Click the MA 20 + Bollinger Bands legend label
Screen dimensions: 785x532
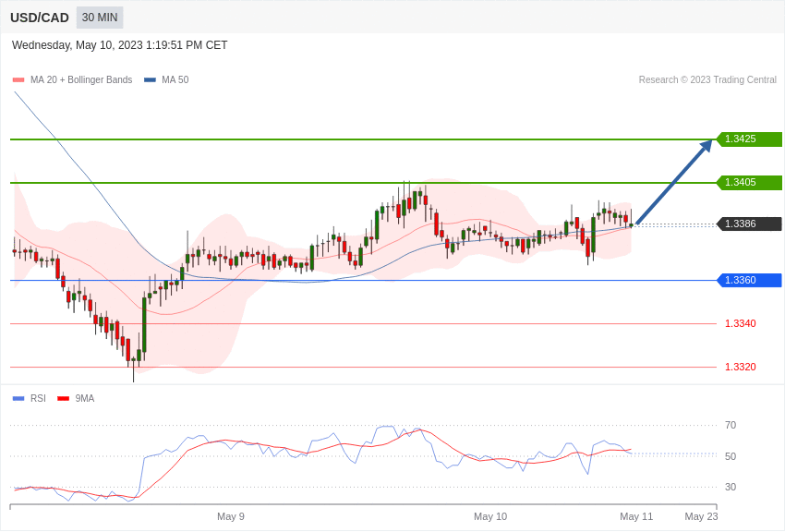(x=81, y=80)
